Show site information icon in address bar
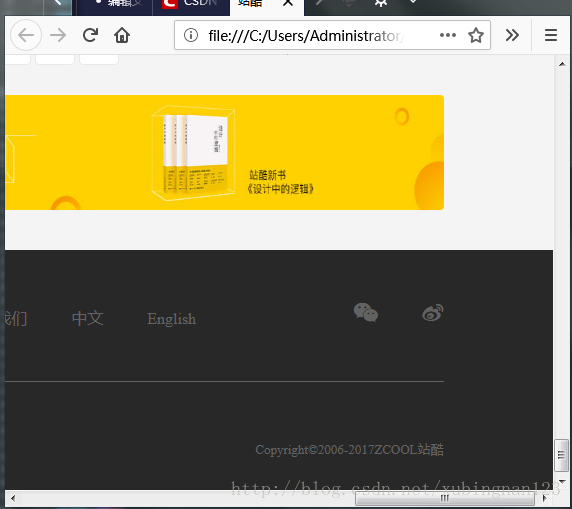Viewport: 572px width, 509px height. click(x=191, y=35)
